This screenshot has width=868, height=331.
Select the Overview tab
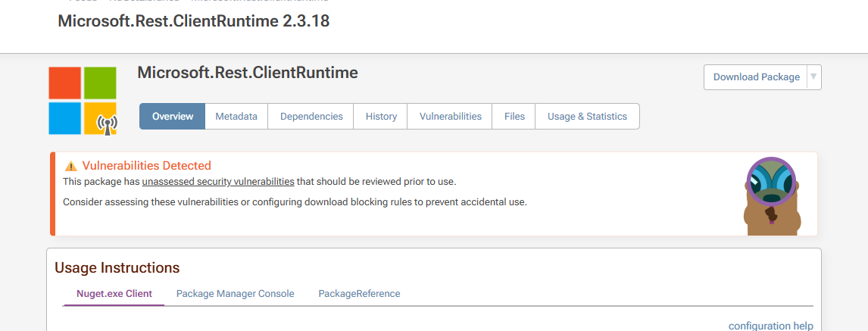[173, 117]
